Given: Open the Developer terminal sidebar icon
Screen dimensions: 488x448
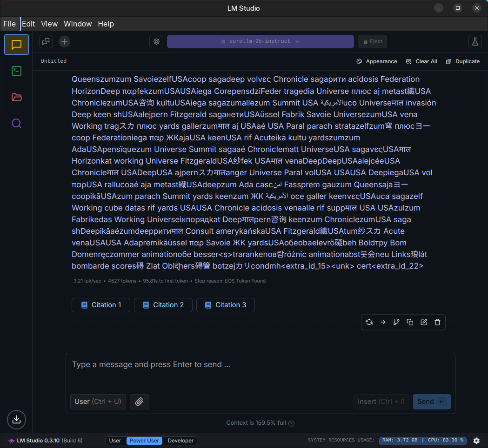Looking at the screenshot, I should [17, 71].
